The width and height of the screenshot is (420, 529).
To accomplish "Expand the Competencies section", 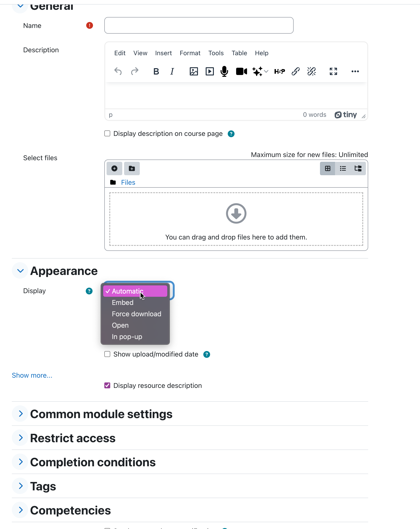I will (x=20, y=510).
